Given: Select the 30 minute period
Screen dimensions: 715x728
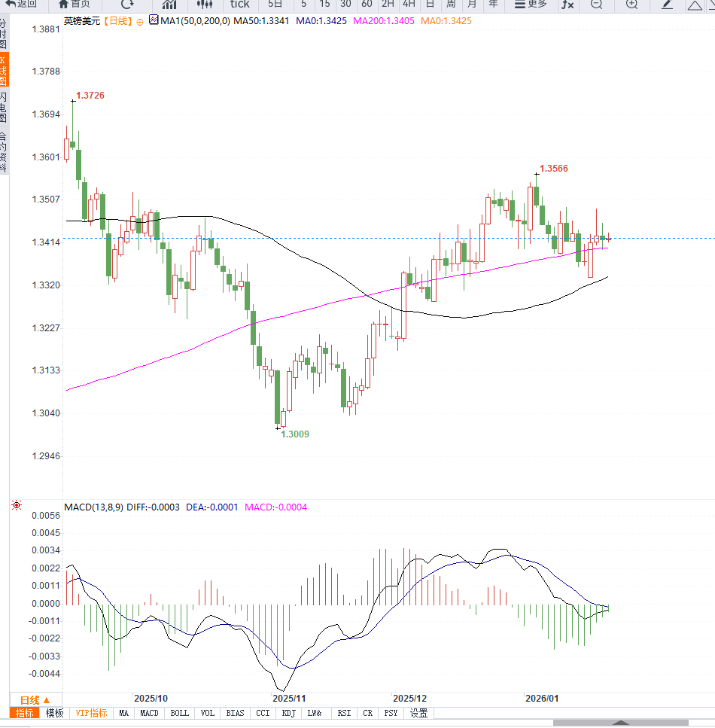Looking at the screenshot, I should (x=345, y=5).
